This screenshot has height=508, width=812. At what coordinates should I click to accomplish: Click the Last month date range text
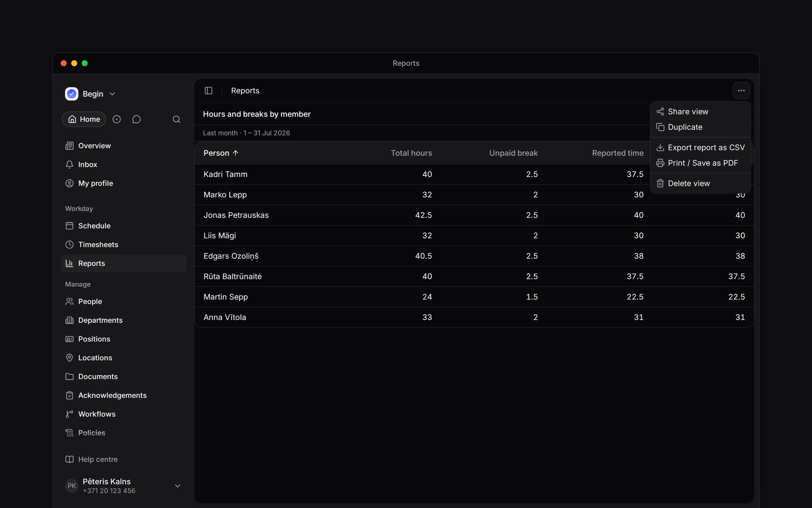[x=246, y=133]
